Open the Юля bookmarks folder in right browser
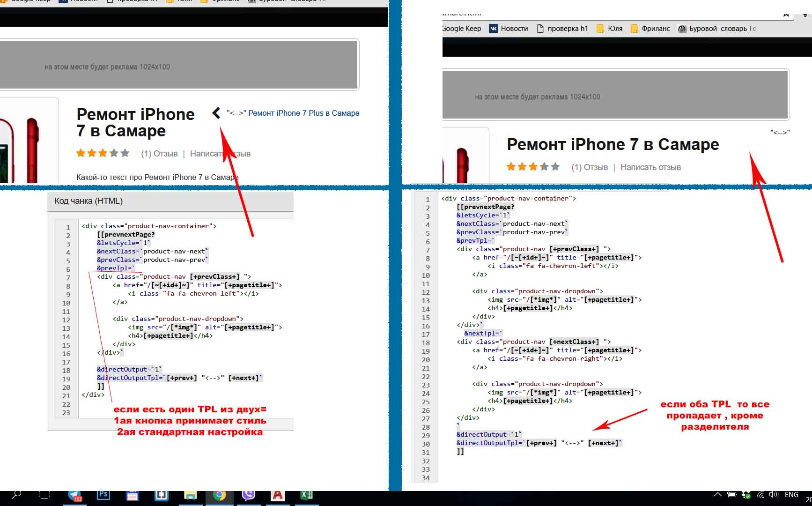812x506 pixels. pos(609,29)
